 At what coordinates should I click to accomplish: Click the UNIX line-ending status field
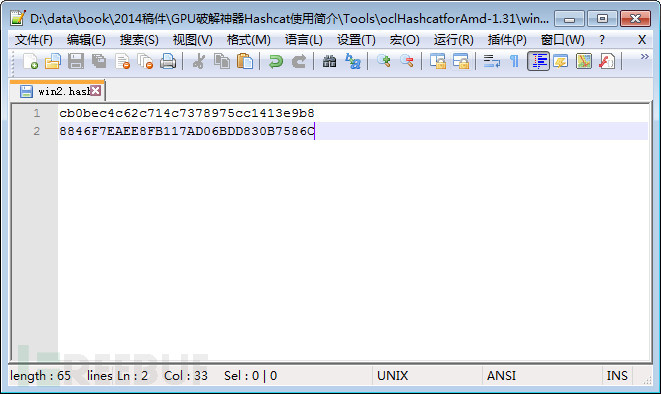392,375
